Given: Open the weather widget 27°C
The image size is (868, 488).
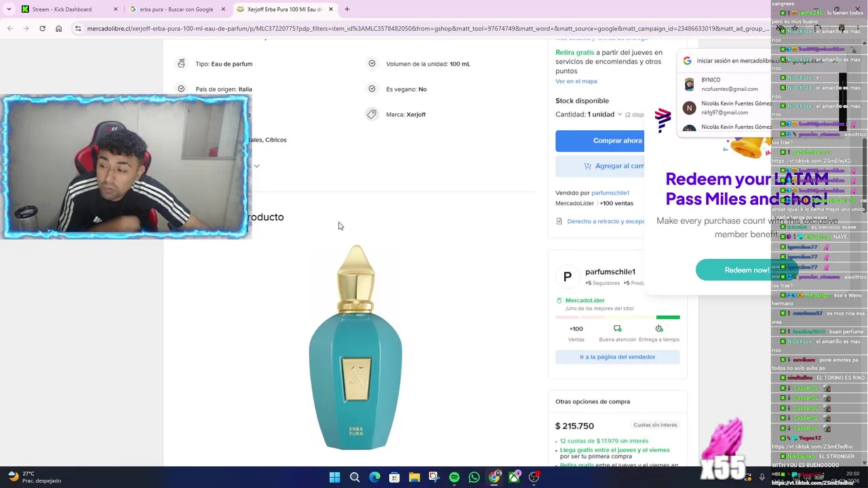Looking at the screenshot, I should point(34,477).
